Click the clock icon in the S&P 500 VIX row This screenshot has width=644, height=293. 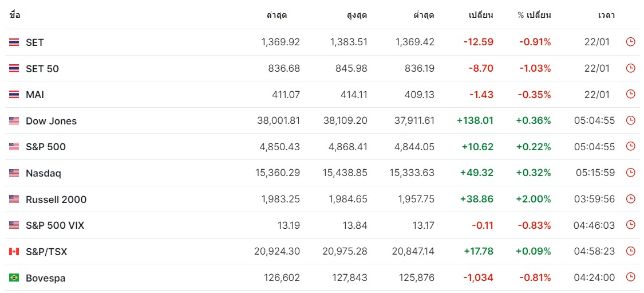[x=630, y=225]
